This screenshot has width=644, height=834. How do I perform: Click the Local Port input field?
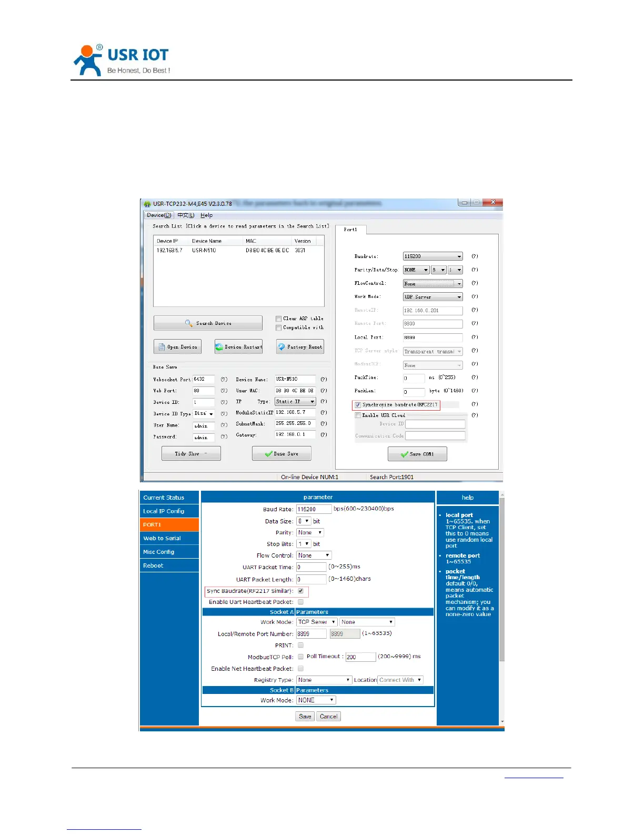(x=432, y=337)
